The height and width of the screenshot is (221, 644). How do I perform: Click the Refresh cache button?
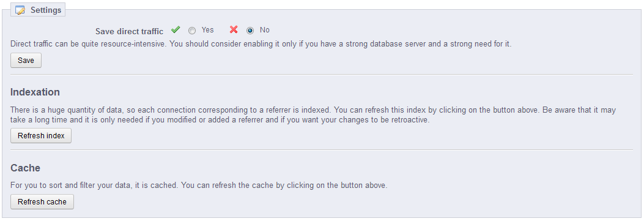click(x=42, y=201)
